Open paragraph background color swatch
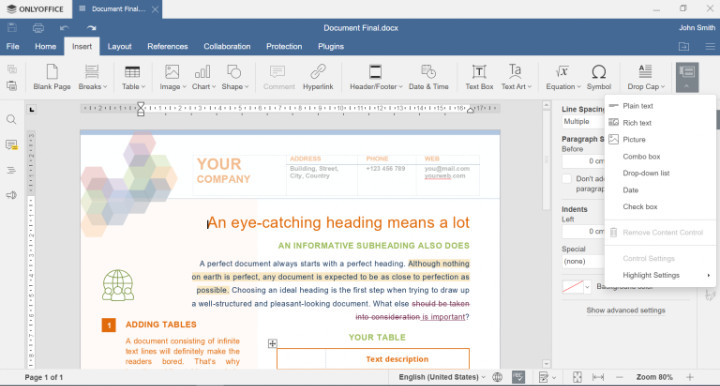The width and height of the screenshot is (720, 386). click(576, 287)
